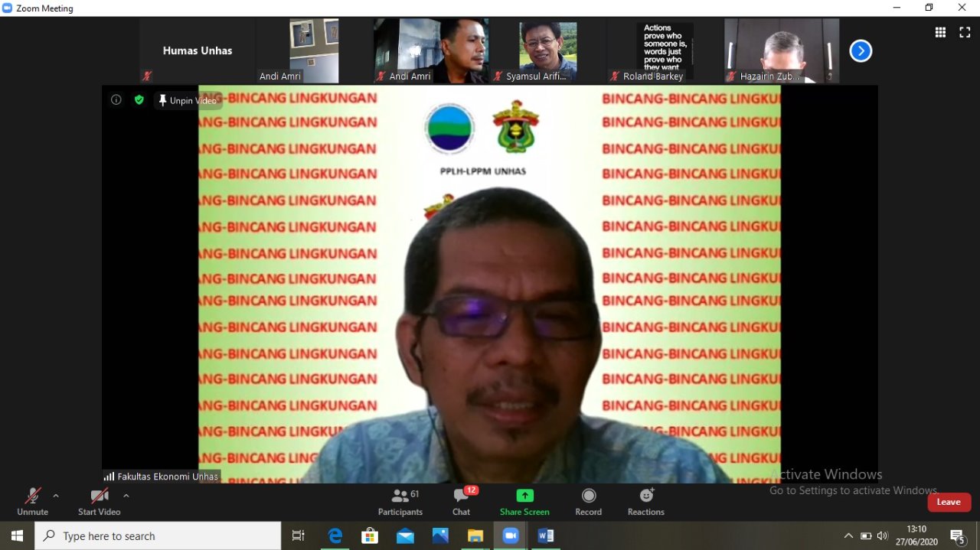
Task: Expand video options arrow beside Start Video
Action: [x=126, y=496]
